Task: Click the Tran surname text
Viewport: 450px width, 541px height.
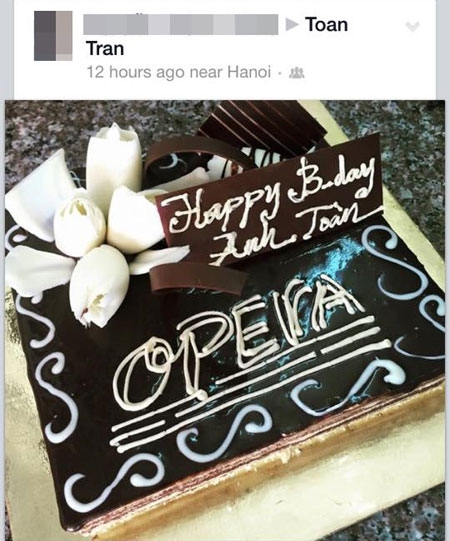Action: point(105,48)
